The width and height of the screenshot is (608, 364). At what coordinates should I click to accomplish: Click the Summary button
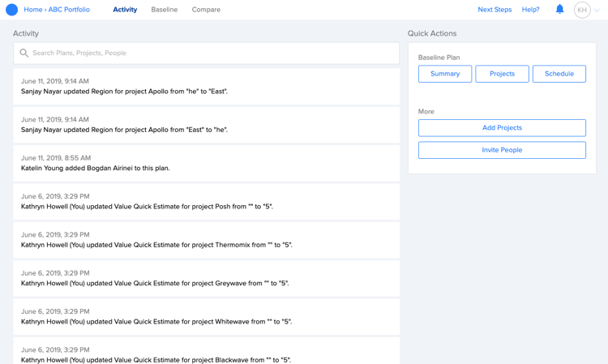[445, 74]
